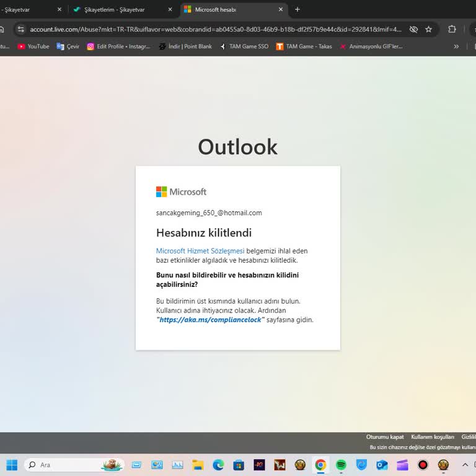Screen dimensions: 476x476
Task: Open Windows Start menu
Action: coord(12,464)
